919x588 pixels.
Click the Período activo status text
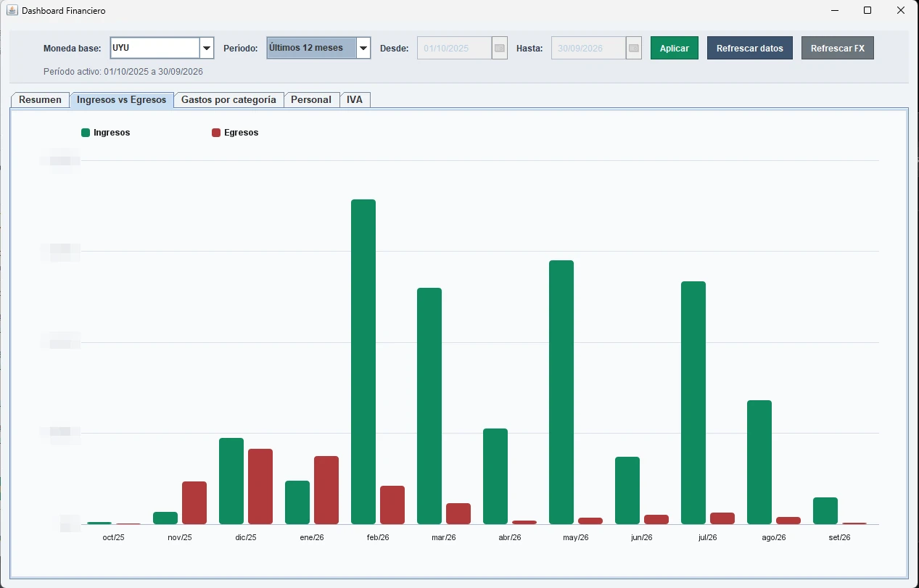tap(123, 72)
